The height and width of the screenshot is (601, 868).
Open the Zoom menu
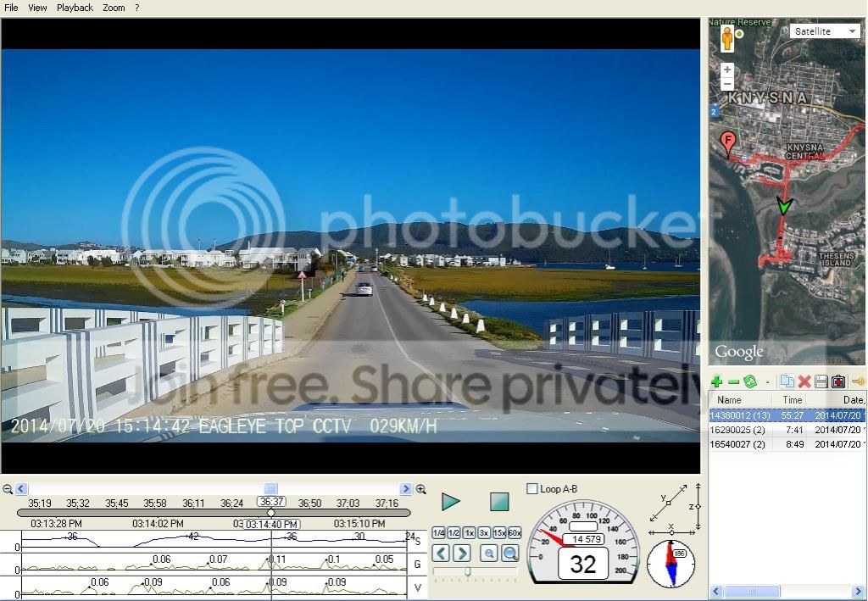[x=114, y=8]
